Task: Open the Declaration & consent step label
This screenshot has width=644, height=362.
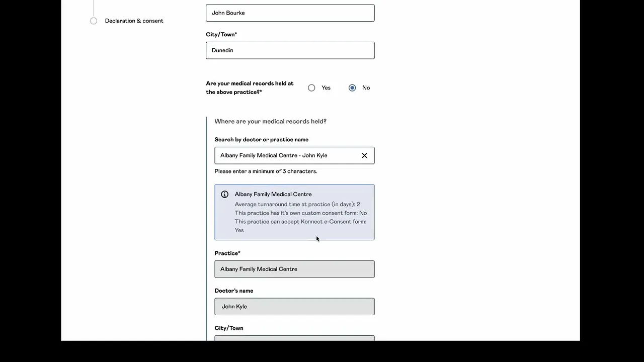Action: (134, 21)
